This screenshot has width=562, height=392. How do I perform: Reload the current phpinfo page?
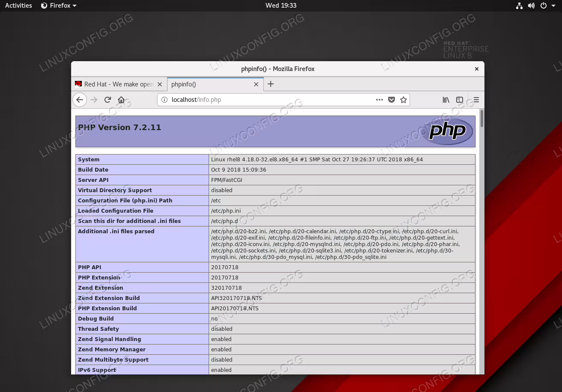click(x=108, y=100)
